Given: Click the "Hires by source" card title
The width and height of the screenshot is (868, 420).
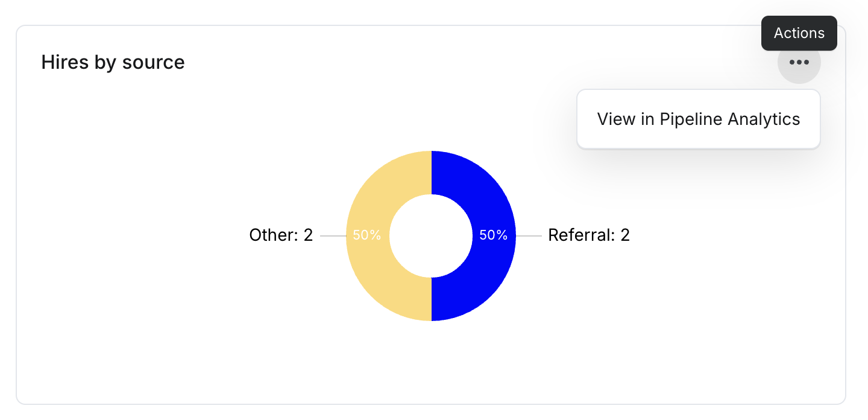Looking at the screenshot, I should (x=113, y=62).
